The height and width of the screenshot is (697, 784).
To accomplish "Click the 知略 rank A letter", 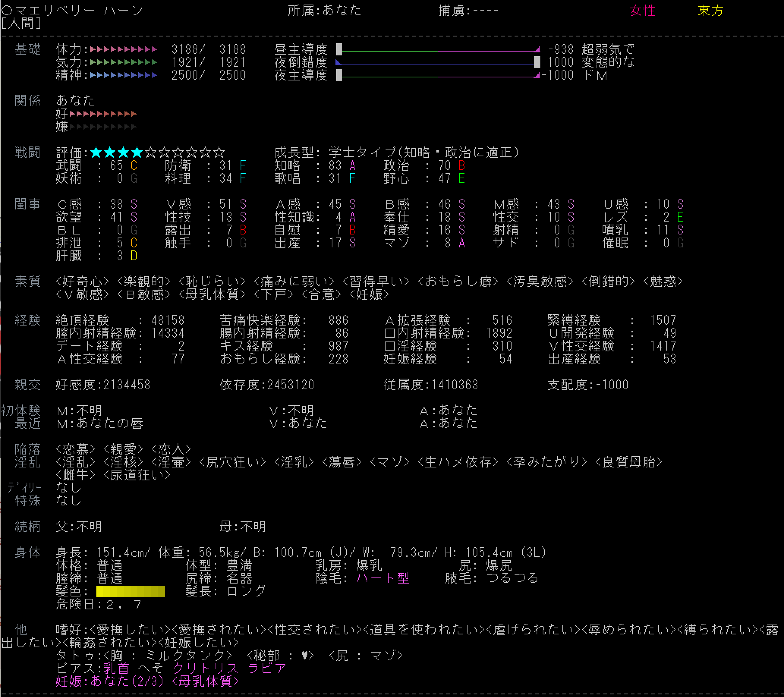I will click(353, 166).
